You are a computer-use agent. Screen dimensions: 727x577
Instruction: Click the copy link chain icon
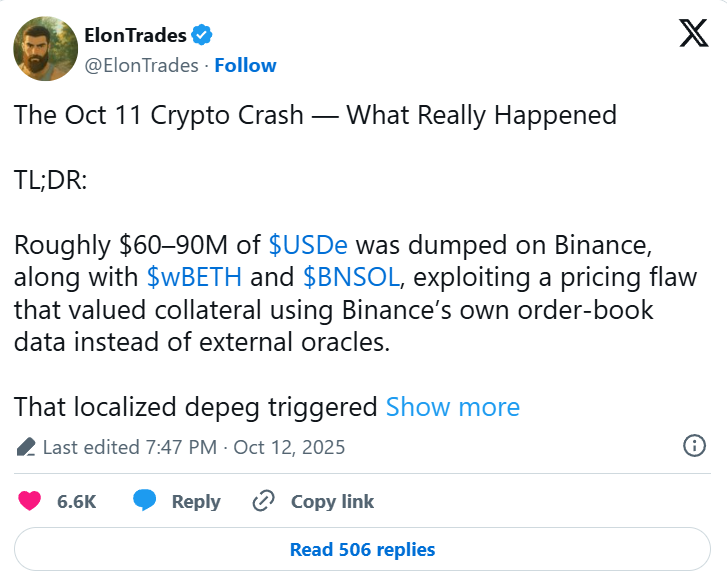coord(264,501)
